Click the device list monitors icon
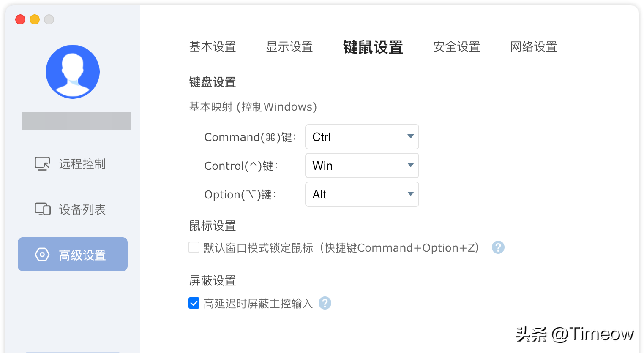 tap(42, 209)
